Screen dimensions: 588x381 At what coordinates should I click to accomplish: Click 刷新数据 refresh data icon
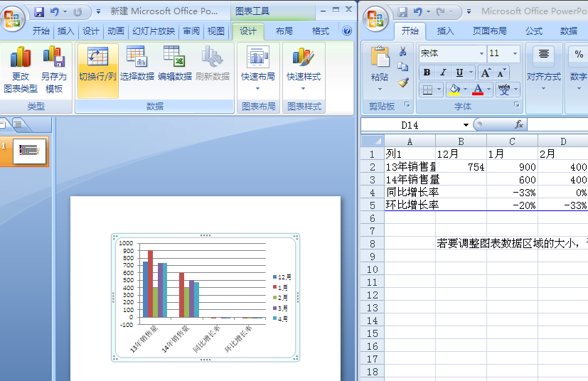(213, 63)
